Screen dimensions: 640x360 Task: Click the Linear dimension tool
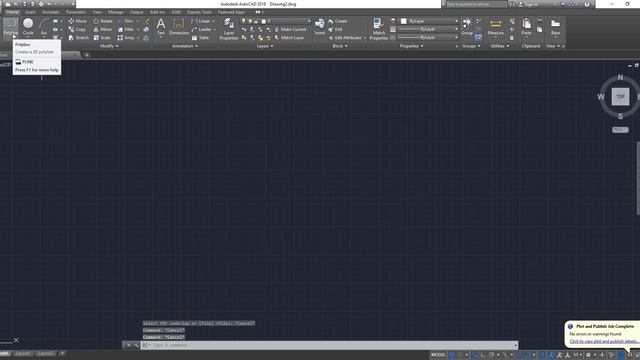[x=201, y=21]
